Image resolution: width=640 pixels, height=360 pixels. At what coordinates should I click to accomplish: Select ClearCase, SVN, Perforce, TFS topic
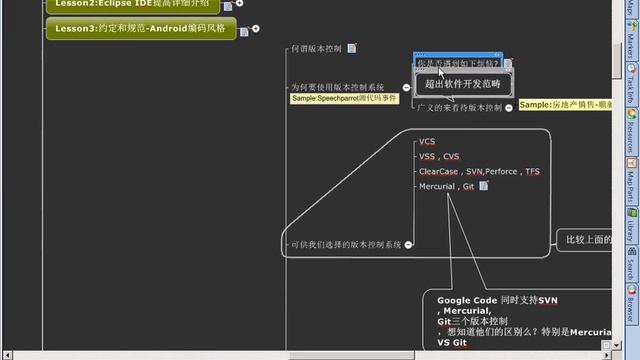[x=479, y=171]
